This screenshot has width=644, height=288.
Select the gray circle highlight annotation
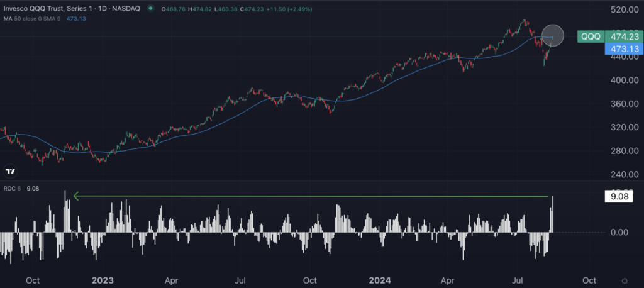552,36
